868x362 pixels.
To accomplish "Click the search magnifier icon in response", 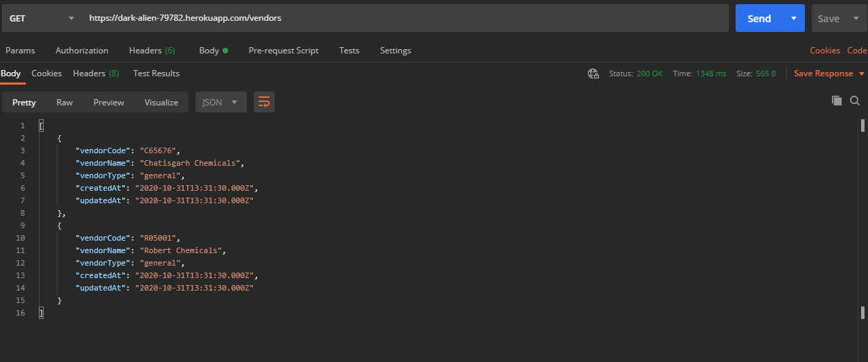I will 855,101.
